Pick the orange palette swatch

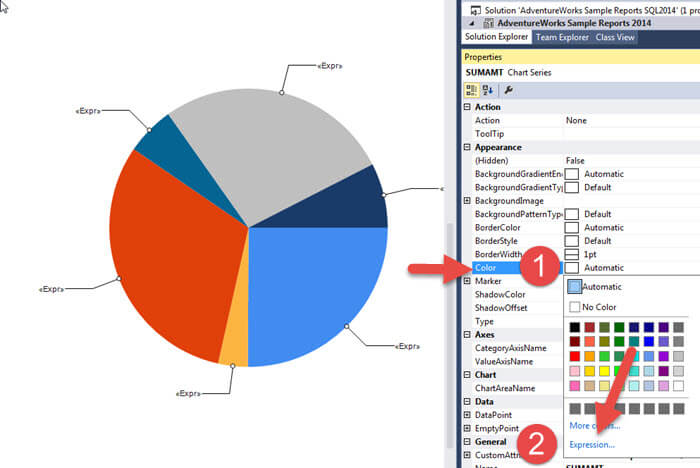pos(589,356)
